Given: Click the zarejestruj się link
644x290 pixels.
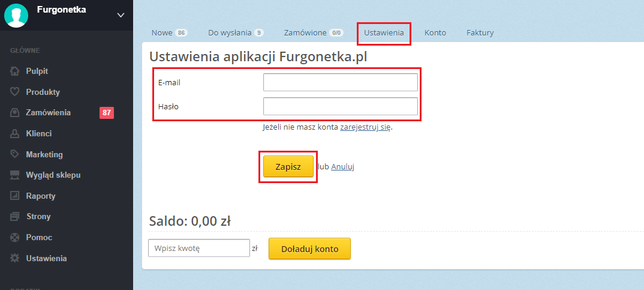Looking at the screenshot, I should point(365,127).
